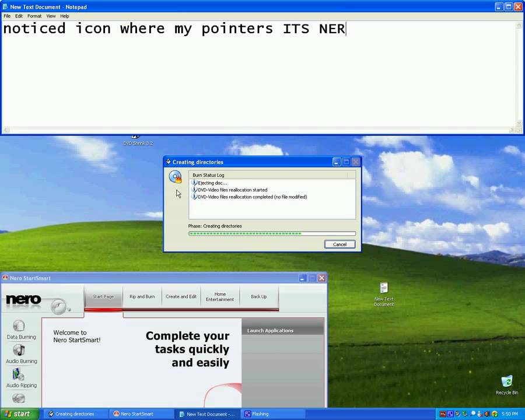Click the white speech-bubble tray icon
525x420 pixels.
(x=473, y=414)
